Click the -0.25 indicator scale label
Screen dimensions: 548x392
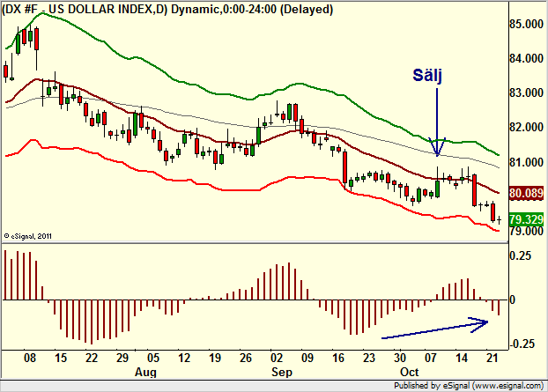point(522,344)
